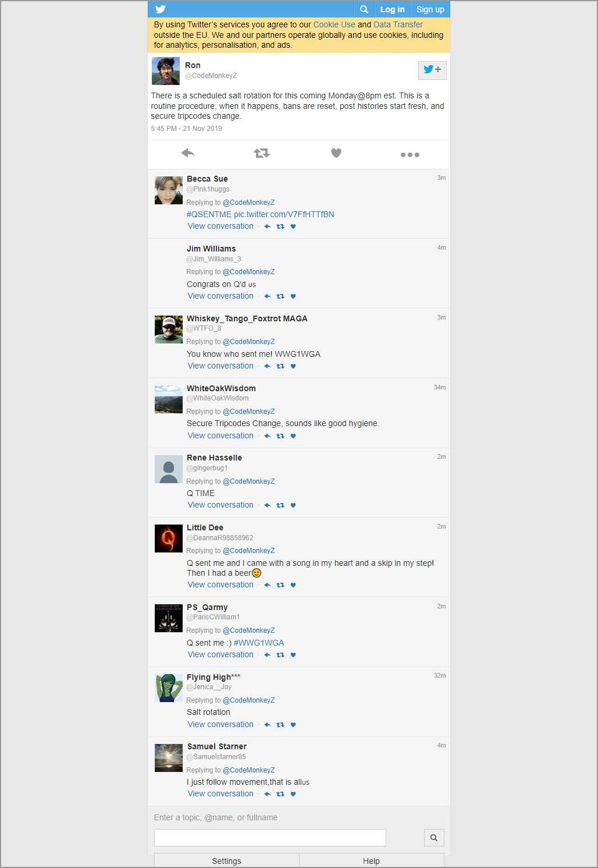The width and height of the screenshot is (598, 868).
Task: Open search via top magnifier icon
Action: [364, 9]
